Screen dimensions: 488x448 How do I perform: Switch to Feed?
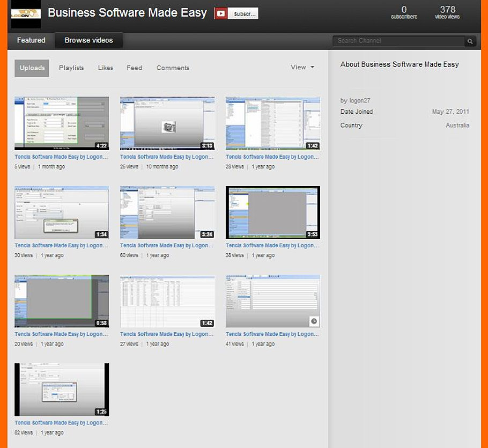(134, 68)
